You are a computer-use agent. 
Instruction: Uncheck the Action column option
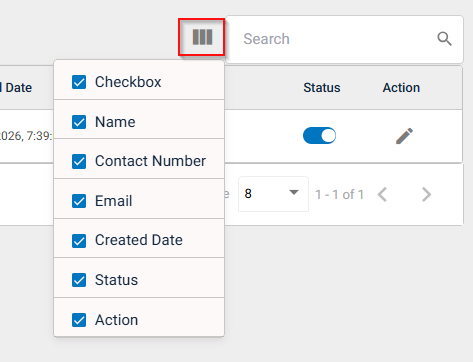[79, 320]
